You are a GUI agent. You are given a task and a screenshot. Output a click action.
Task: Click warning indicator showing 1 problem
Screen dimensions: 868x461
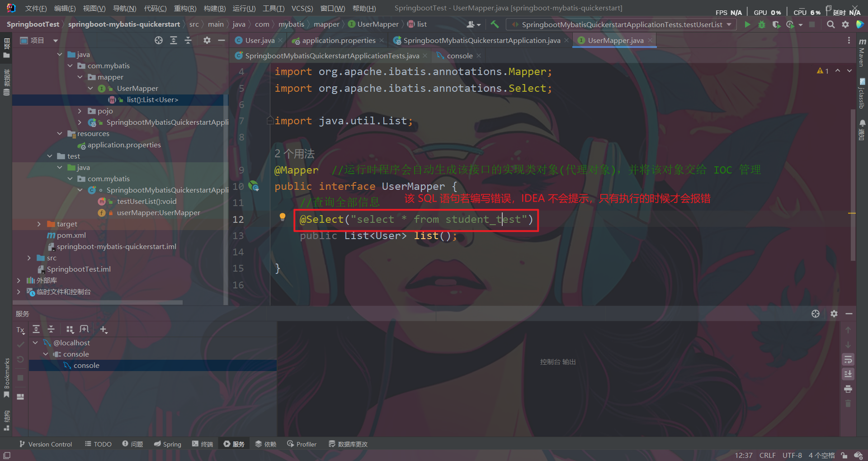point(823,71)
